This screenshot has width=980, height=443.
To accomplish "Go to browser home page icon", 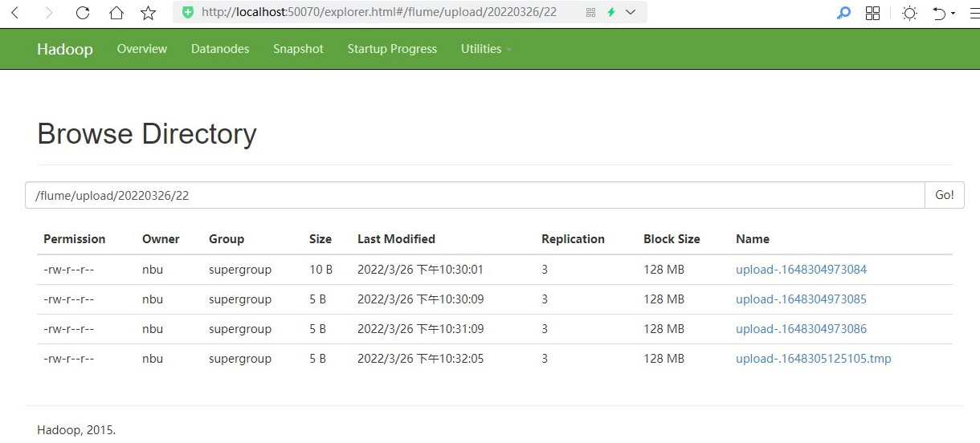I will tap(116, 13).
